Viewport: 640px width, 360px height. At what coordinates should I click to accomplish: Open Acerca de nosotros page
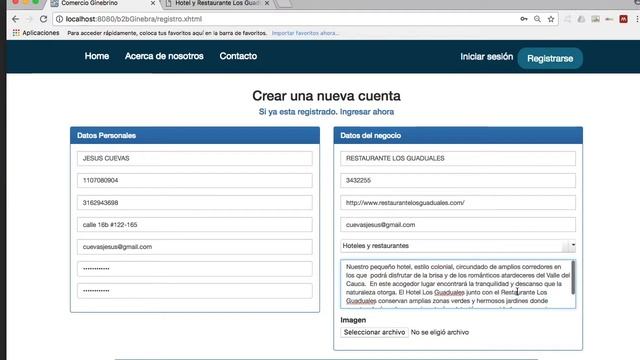[164, 56]
